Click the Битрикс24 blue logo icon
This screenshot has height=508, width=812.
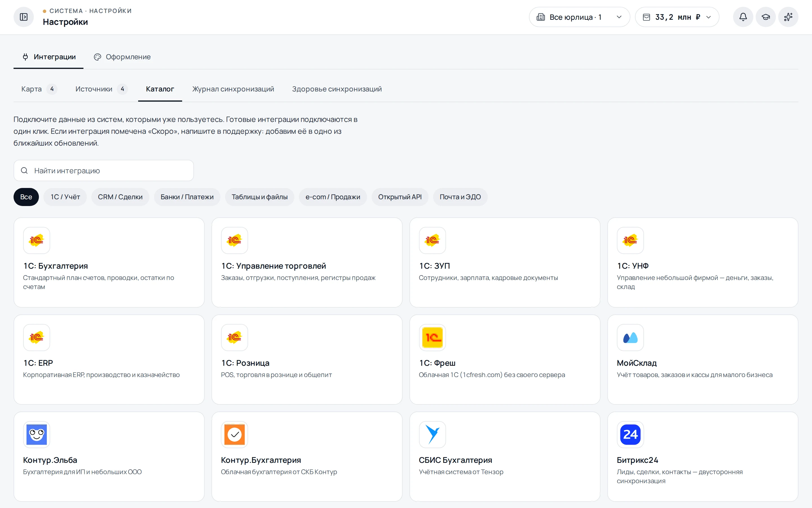(630, 434)
